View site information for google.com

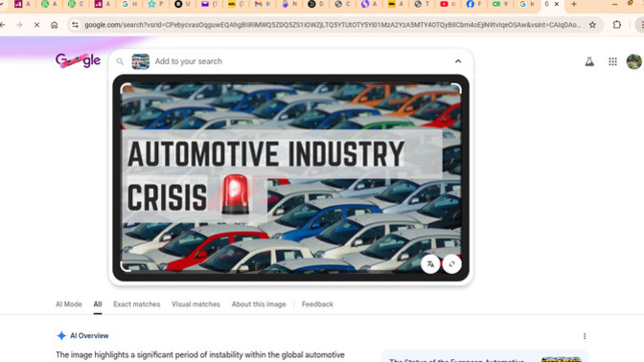click(x=75, y=25)
